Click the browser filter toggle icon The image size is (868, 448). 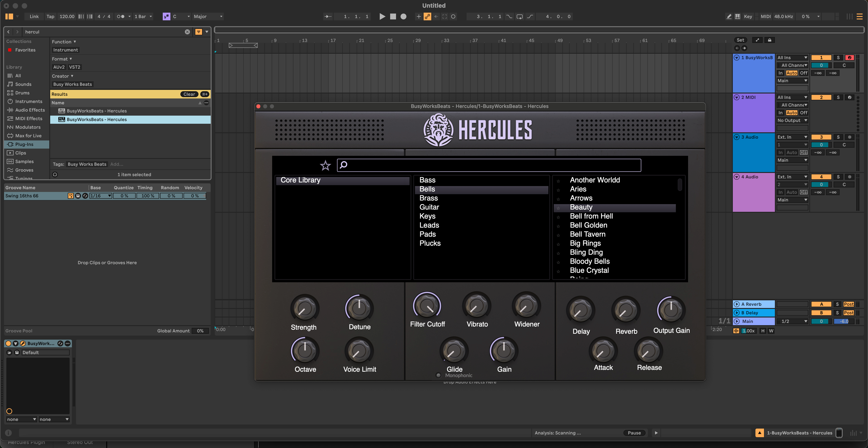pyautogui.click(x=198, y=32)
